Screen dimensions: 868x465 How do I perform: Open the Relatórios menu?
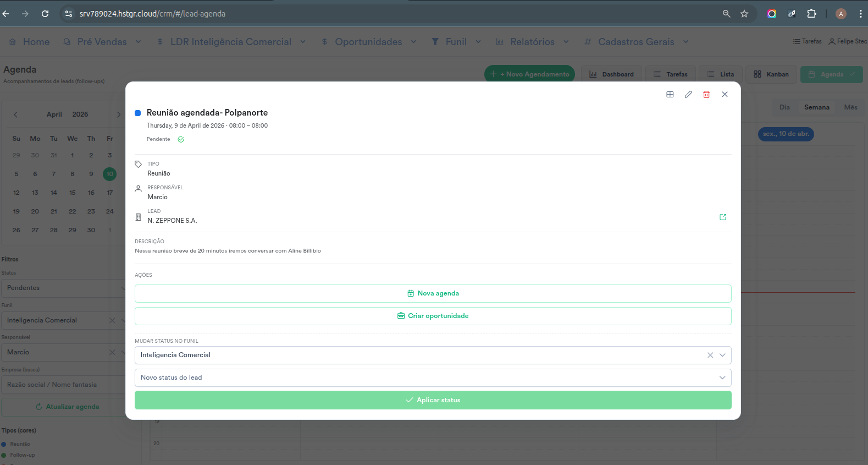(533, 42)
